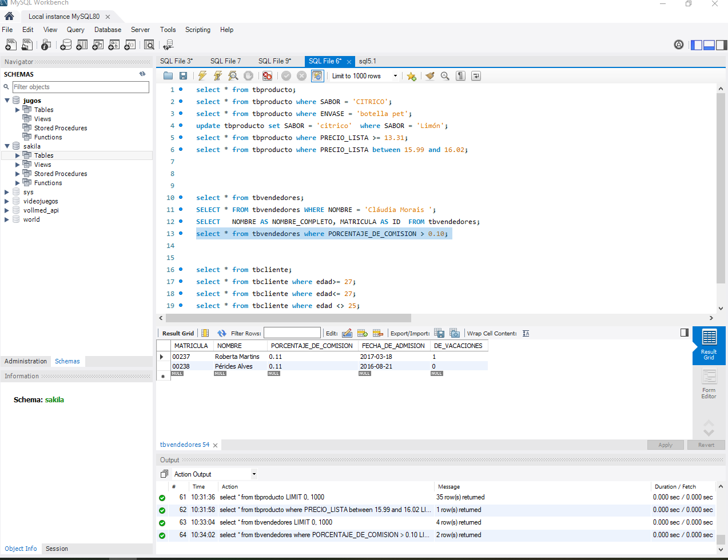This screenshot has height=560, width=728.
Task: Create a new view icon
Action: point(98,45)
